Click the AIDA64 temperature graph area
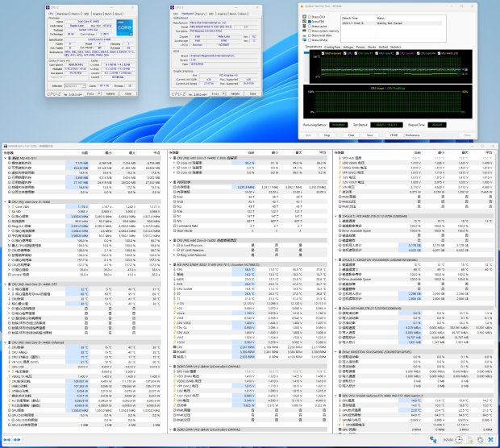The height and width of the screenshot is (448, 500). coord(391,67)
